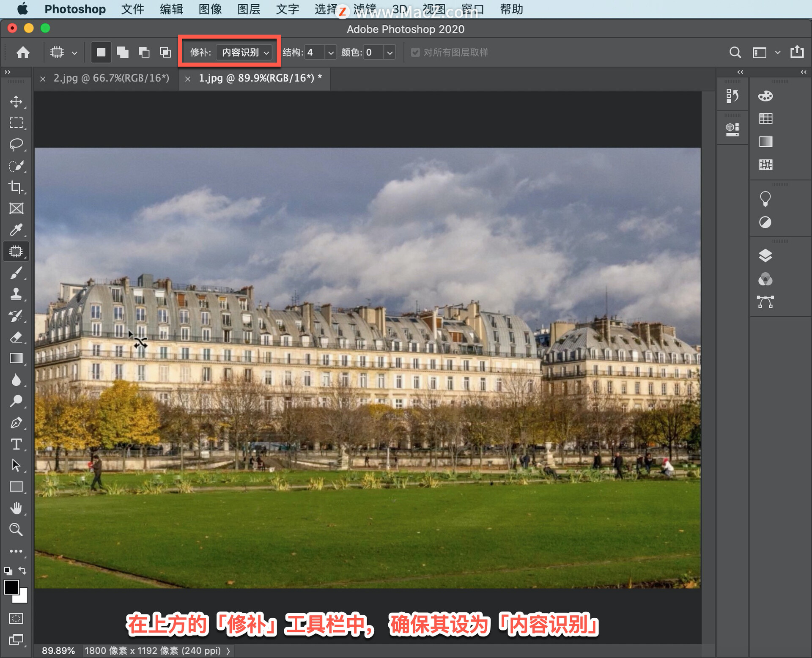
Task: Toggle Quick Mask mode
Action: pyautogui.click(x=16, y=619)
